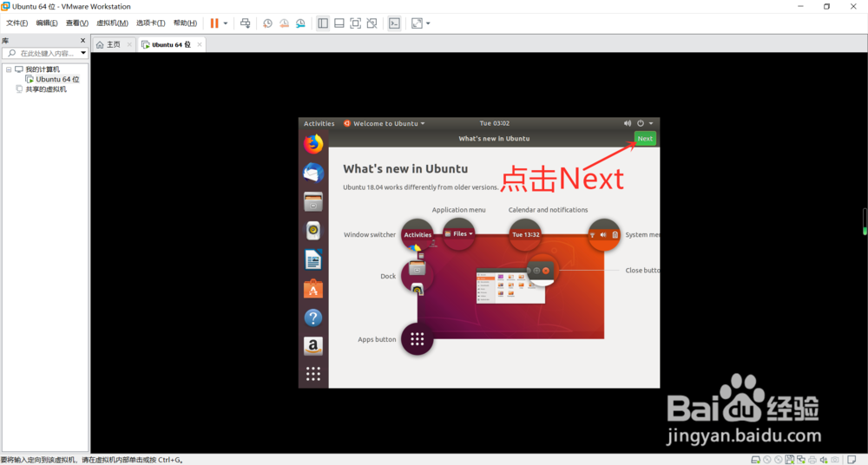This screenshot has height=465, width=868.
Task: Click the stretch guest display icon
Action: click(417, 23)
